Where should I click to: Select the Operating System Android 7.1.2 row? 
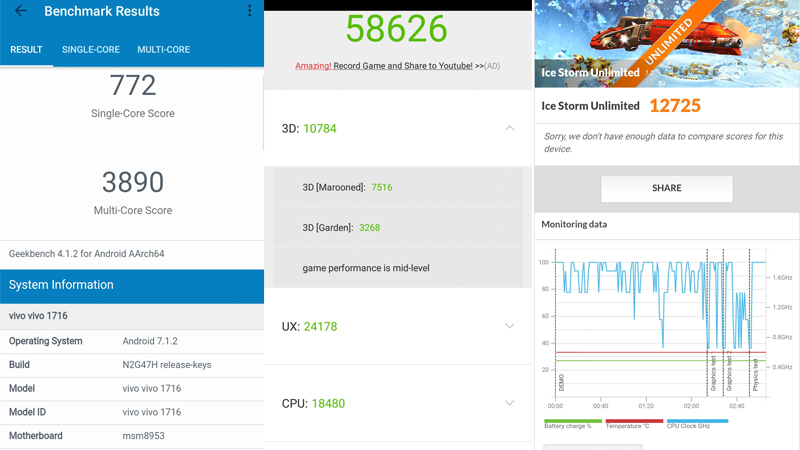point(132,341)
